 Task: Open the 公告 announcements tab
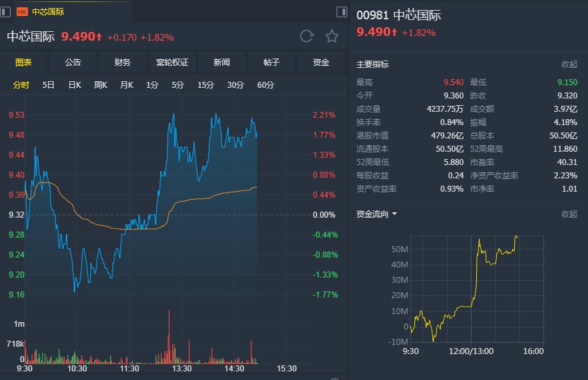(x=73, y=63)
